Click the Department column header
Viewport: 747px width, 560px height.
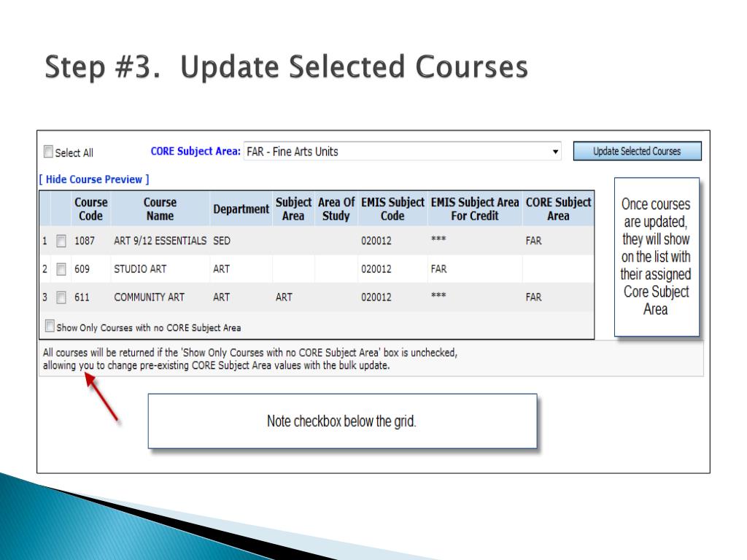[241, 209]
